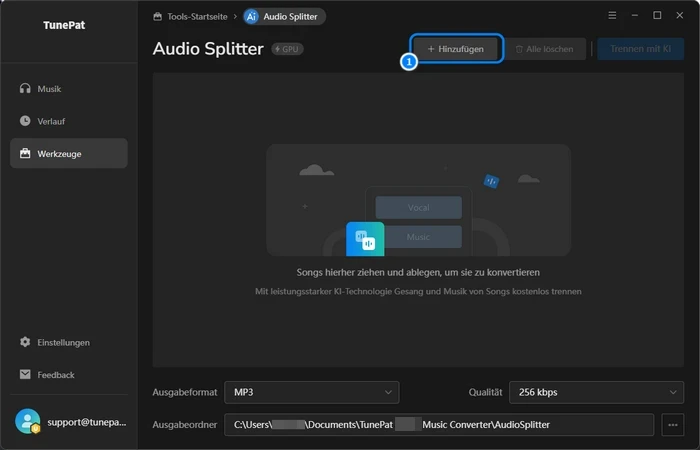Minimize the TunePat window

[635, 16]
